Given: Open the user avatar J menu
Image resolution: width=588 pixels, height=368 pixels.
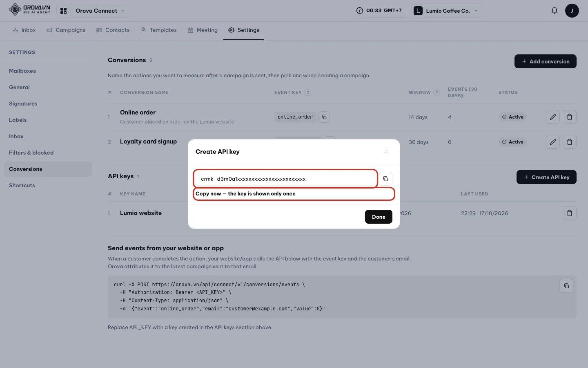Looking at the screenshot, I should 572,11.
